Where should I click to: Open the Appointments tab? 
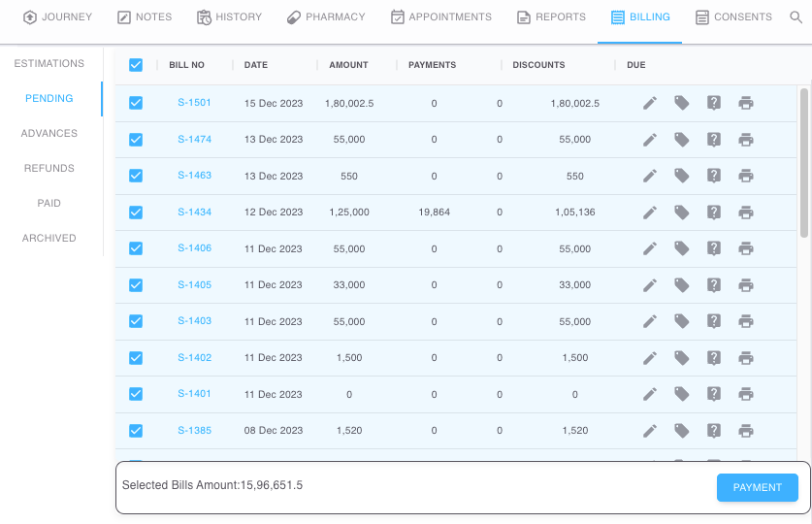pos(440,17)
